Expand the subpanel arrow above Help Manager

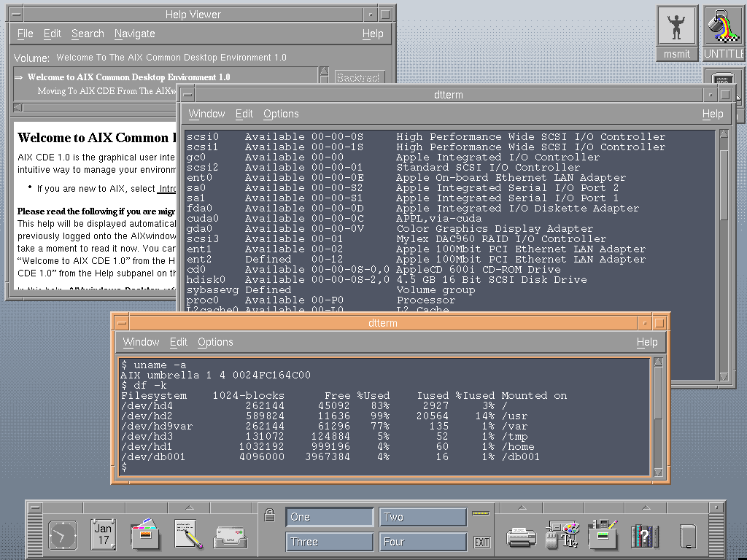(645, 507)
